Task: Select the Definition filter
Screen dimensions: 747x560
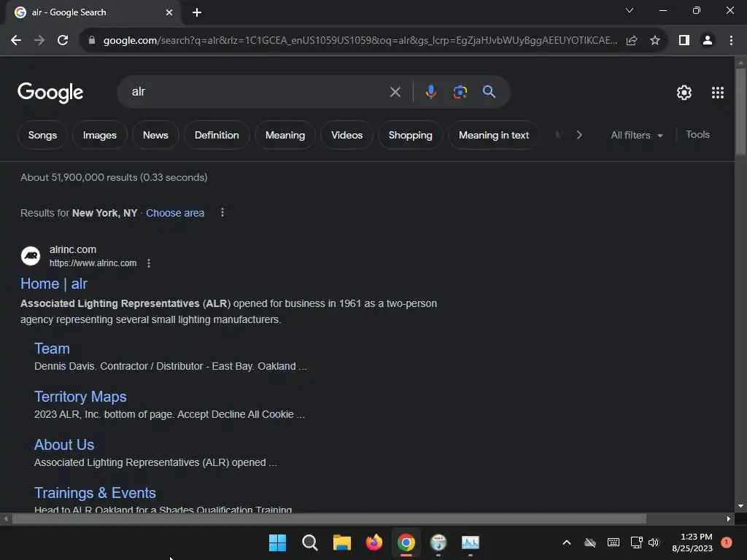Action: click(x=217, y=135)
